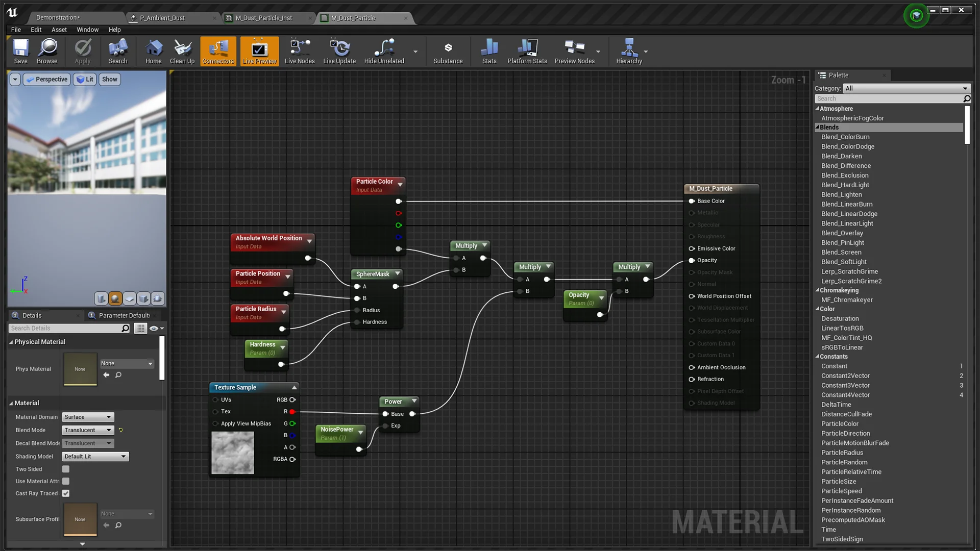Switch to the Parameter Defaults tab

124,315
